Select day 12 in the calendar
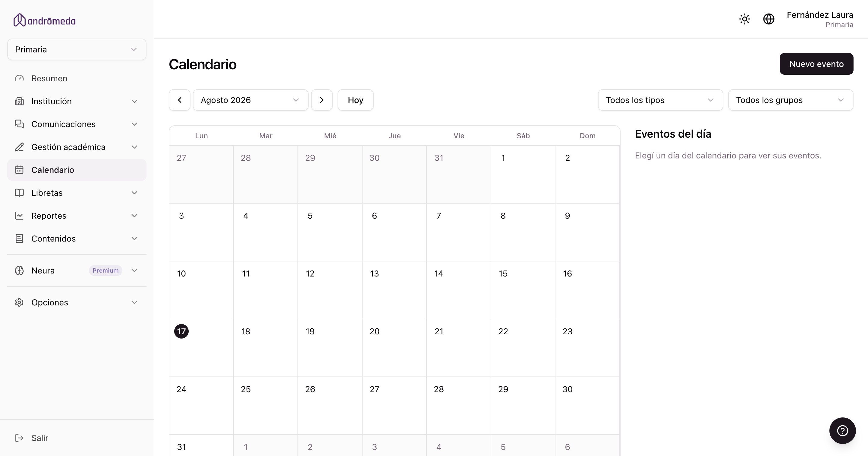 click(330, 290)
